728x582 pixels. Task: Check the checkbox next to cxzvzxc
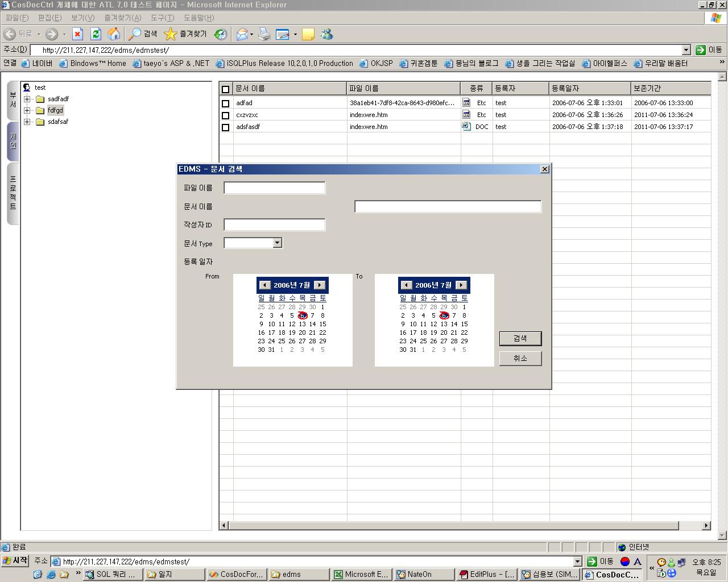point(226,115)
